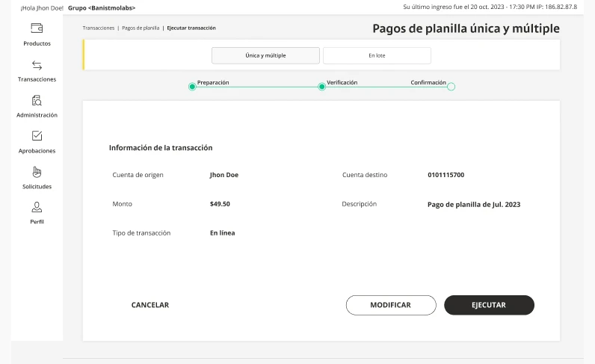This screenshot has width=595, height=364.
Task: Click the Información de la transacción heading
Action: pos(161,148)
